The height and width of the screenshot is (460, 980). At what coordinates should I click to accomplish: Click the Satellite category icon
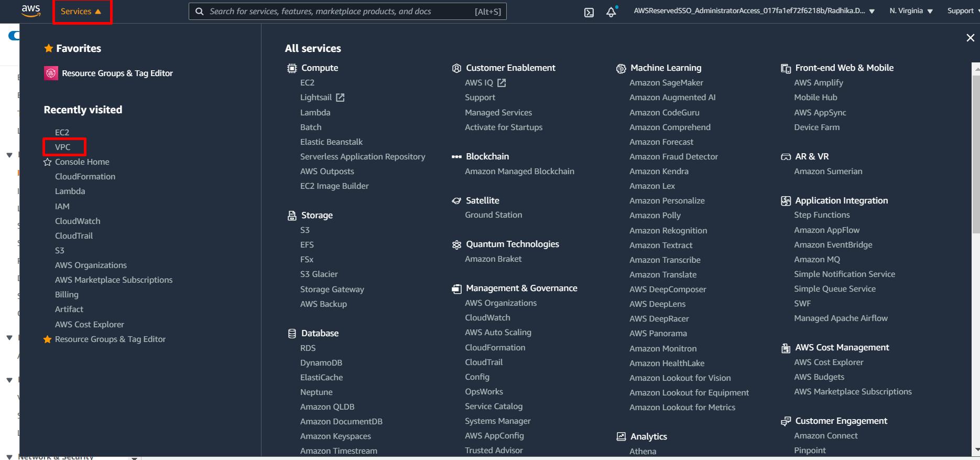(x=456, y=201)
